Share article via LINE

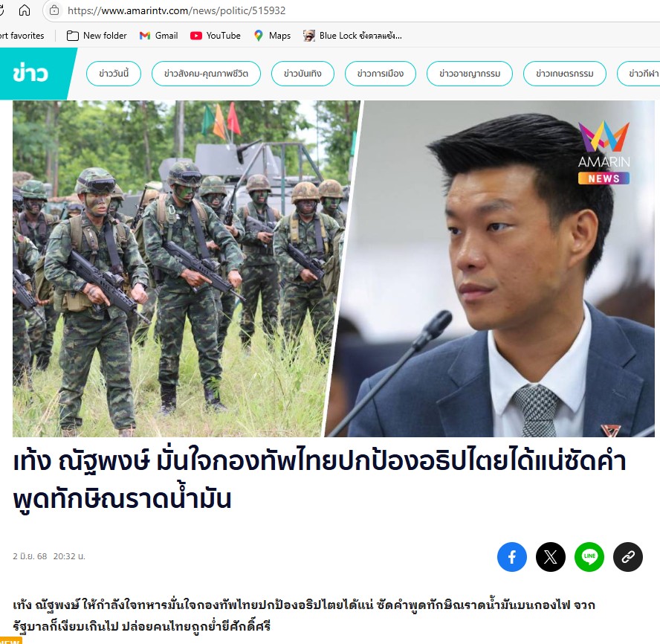(x=589, y=557)
